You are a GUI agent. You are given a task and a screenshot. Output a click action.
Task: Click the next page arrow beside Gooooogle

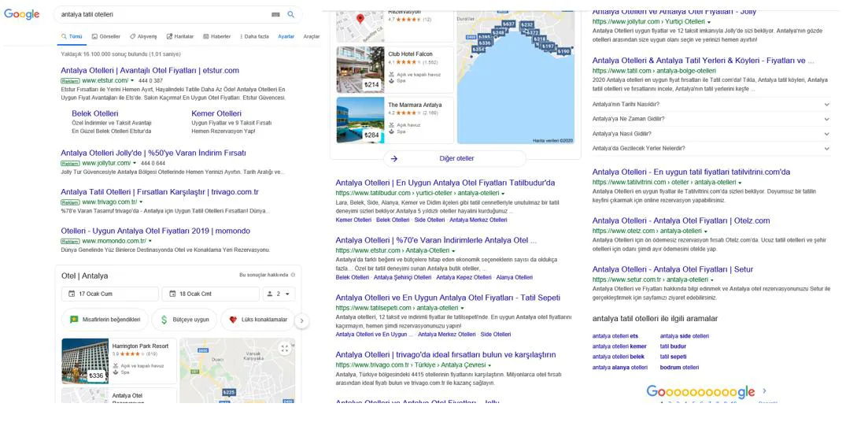coord(764,390)
